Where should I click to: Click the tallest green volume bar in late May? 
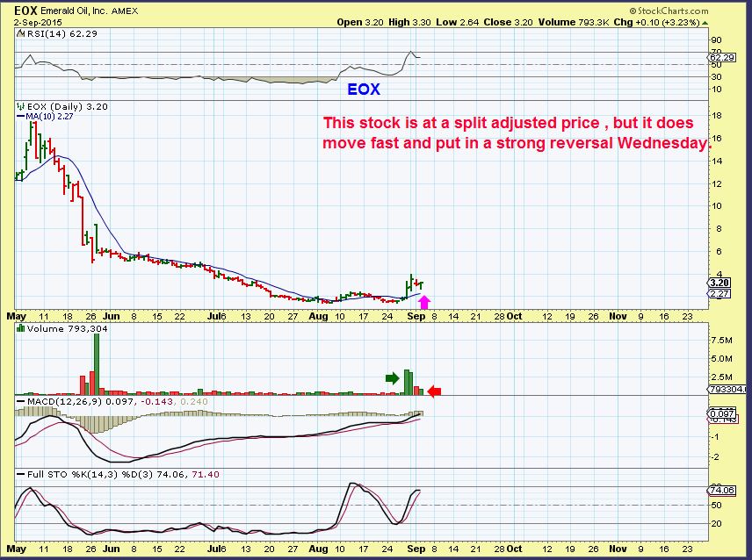point(97,364)
